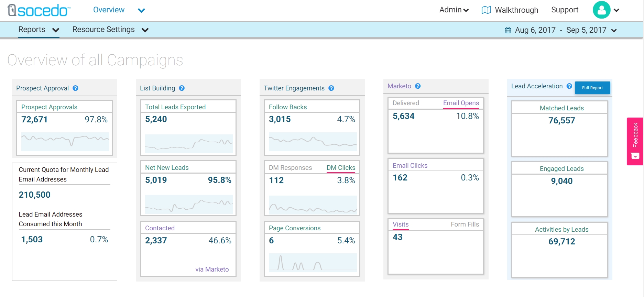
Task: Switch to the Form Fills tab
Action: [x=465, y=224]
